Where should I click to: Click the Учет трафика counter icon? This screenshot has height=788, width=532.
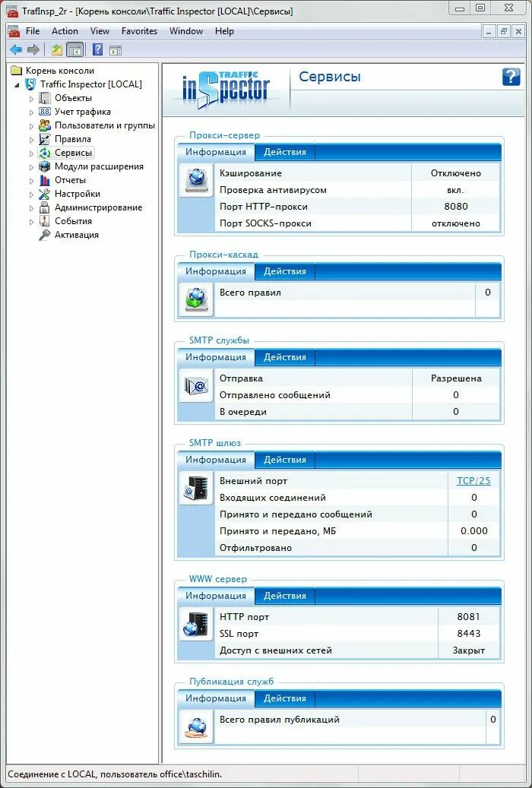pos(45,112)
